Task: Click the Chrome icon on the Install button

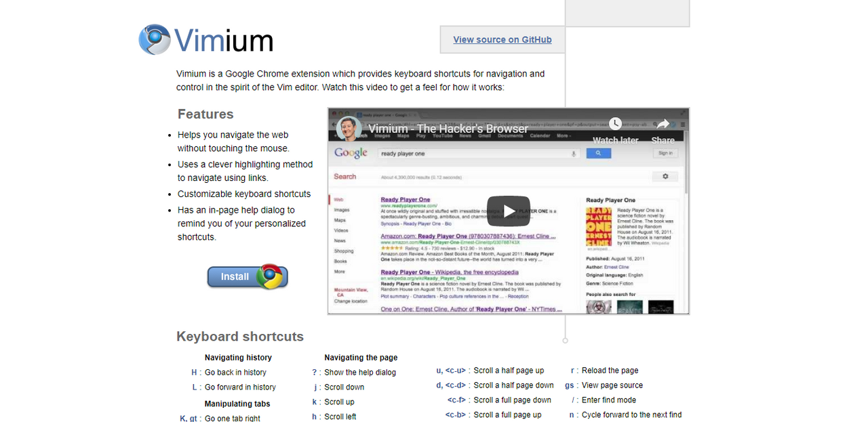Action: point(271,276)
